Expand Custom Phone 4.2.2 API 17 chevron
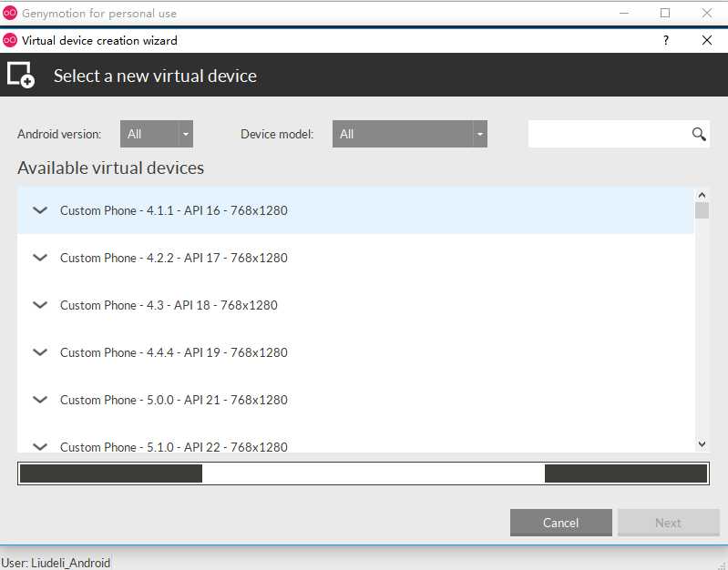This screenshot has height=570, width=728. point(40,258)
